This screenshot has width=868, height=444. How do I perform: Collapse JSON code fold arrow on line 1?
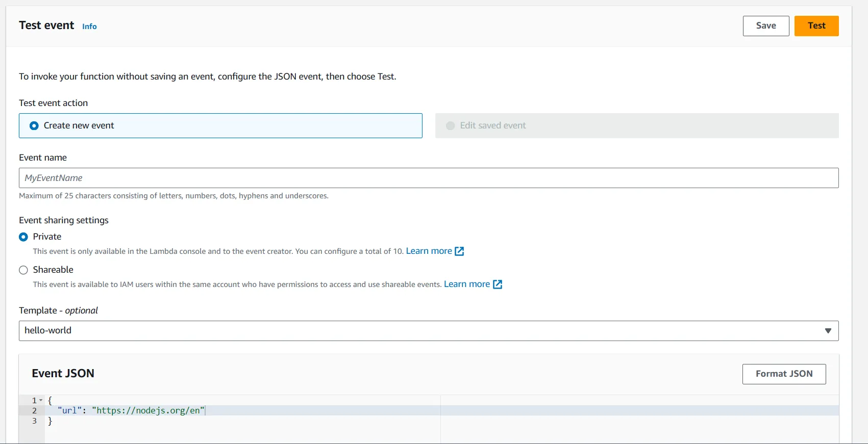(x=41, y=401)
